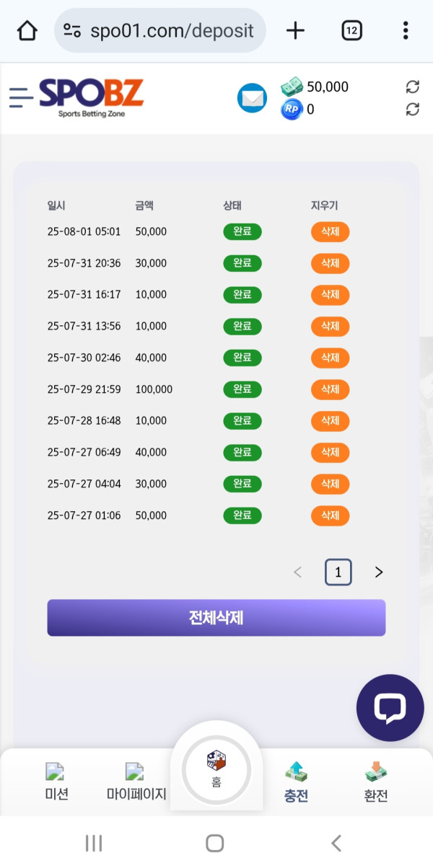Open the mail envelope inbox
Image resolution: width=433 pixels, height=868 pixels.
(x=252, y=98)
